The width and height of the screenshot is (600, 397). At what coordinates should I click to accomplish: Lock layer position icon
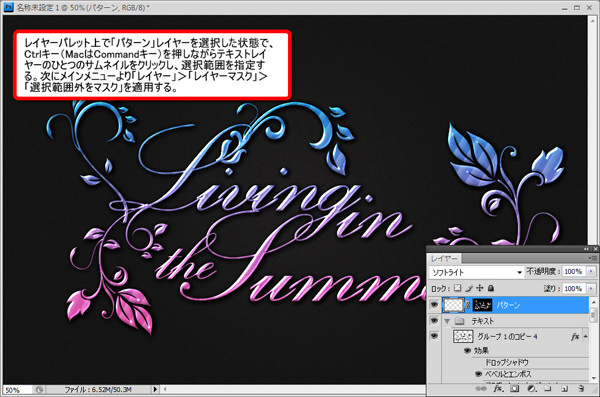pos(479,288)
